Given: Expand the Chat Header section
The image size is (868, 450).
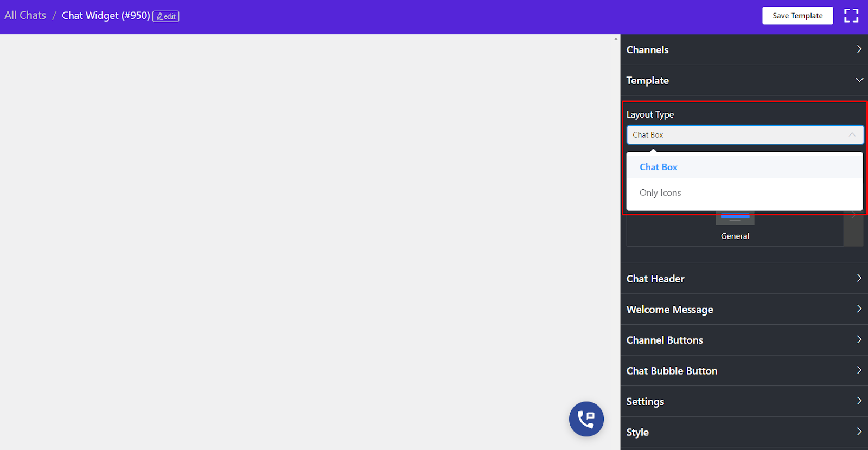Looking at the screenshot, I should [x=744, y=279].
